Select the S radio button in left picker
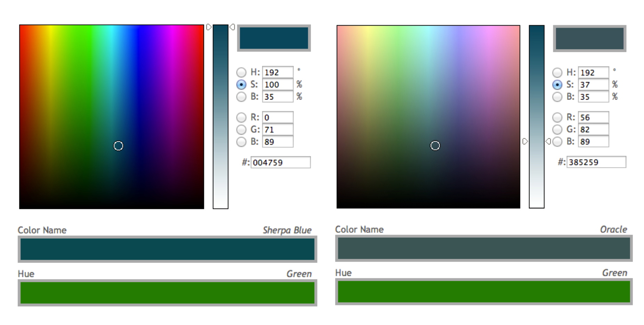 241,84
